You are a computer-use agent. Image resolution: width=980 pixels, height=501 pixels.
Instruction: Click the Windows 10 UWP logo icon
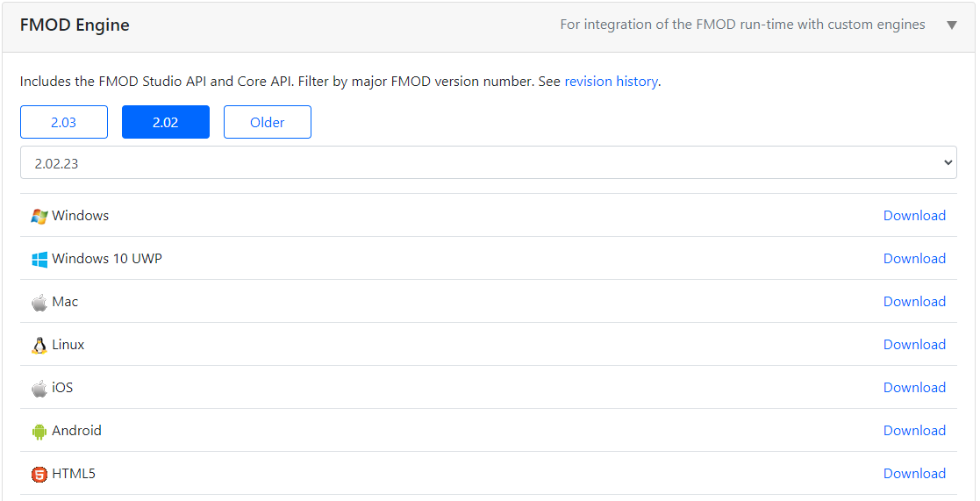point(39,259)
